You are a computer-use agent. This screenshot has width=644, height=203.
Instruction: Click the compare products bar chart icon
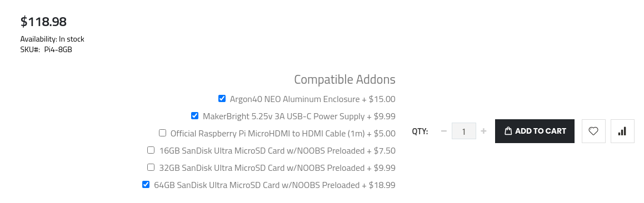(622, 131)
